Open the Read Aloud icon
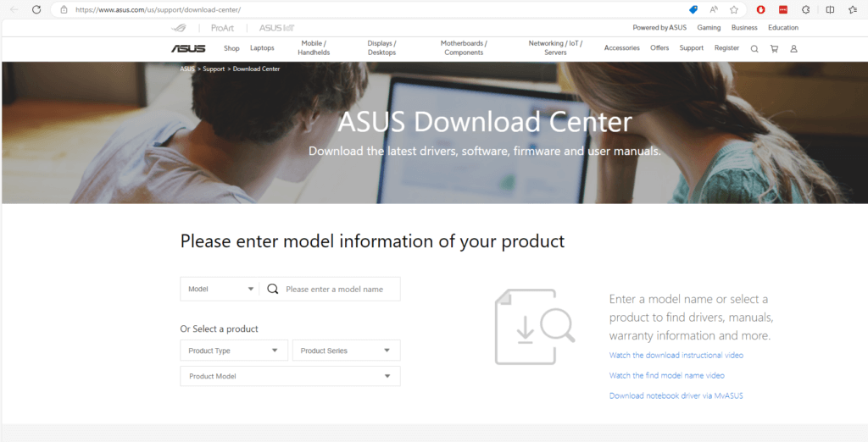The width and height of the screenshot is (868, 442). click(x=714, y=9)
